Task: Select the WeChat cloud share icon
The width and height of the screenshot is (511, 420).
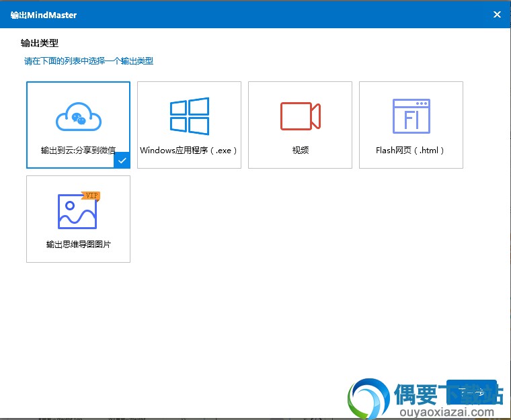Action: (79, 117)
